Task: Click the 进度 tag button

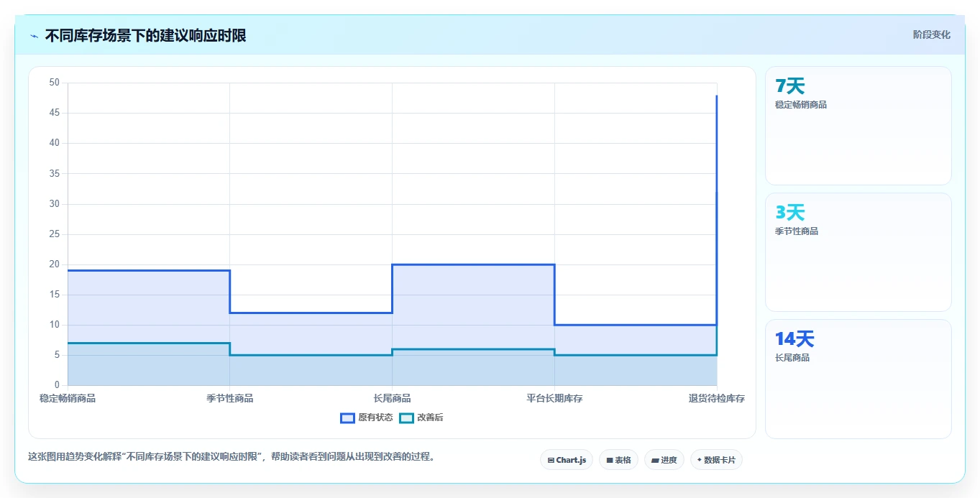Action: 664,460
